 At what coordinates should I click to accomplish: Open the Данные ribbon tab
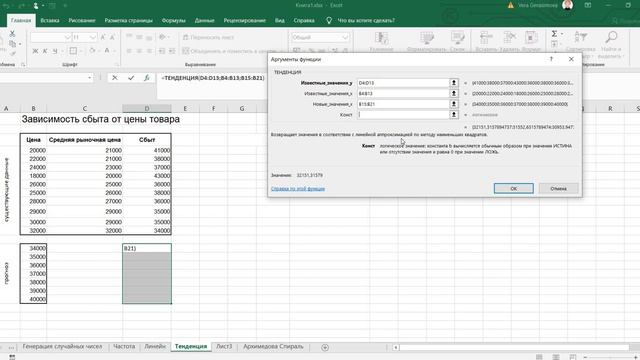point(204,20)
